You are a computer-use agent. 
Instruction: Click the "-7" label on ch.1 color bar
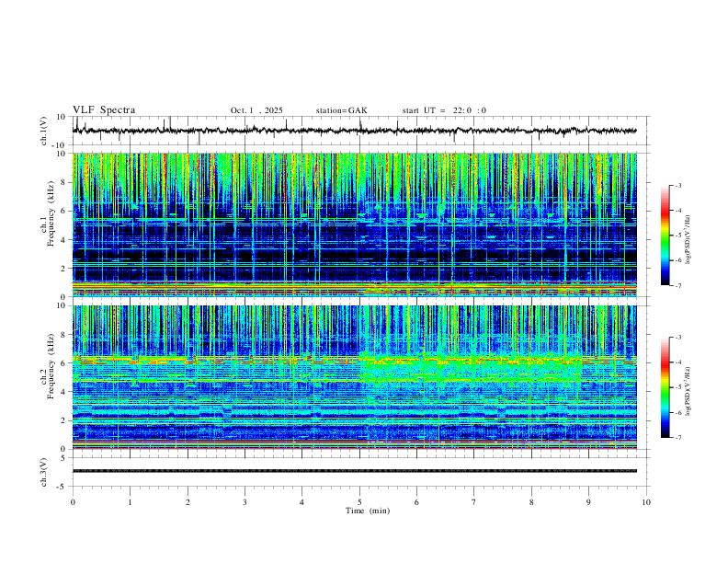click(x=678, y=286)
